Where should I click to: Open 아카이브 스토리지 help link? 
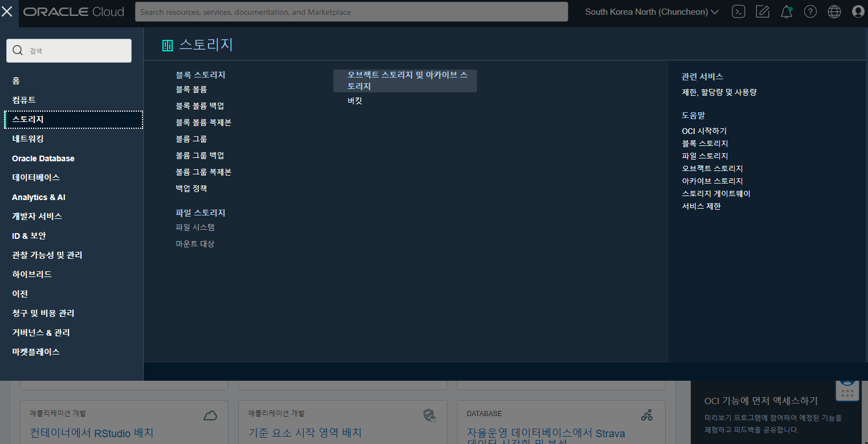(712, 181)
